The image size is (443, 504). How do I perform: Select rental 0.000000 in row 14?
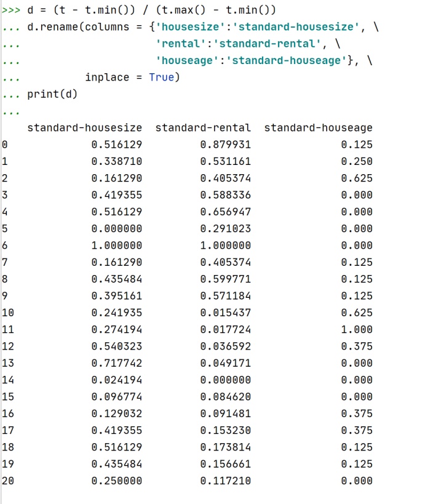point(225,380)
